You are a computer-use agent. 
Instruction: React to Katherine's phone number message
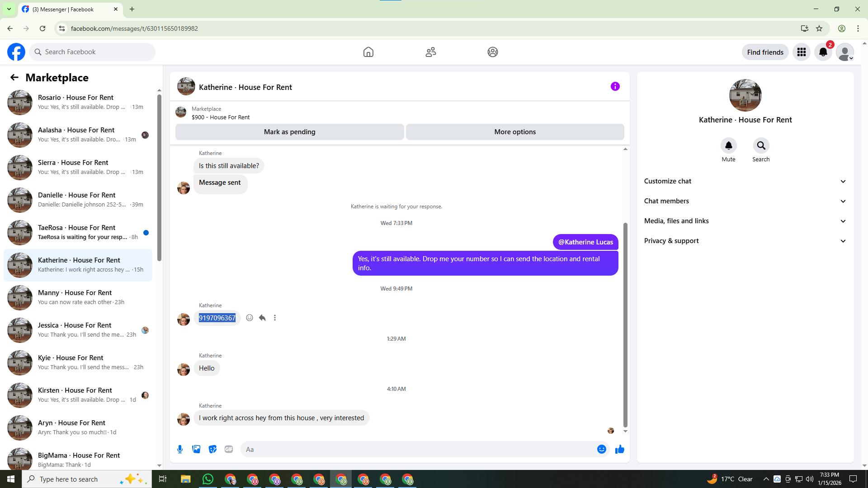coord(250,318)
